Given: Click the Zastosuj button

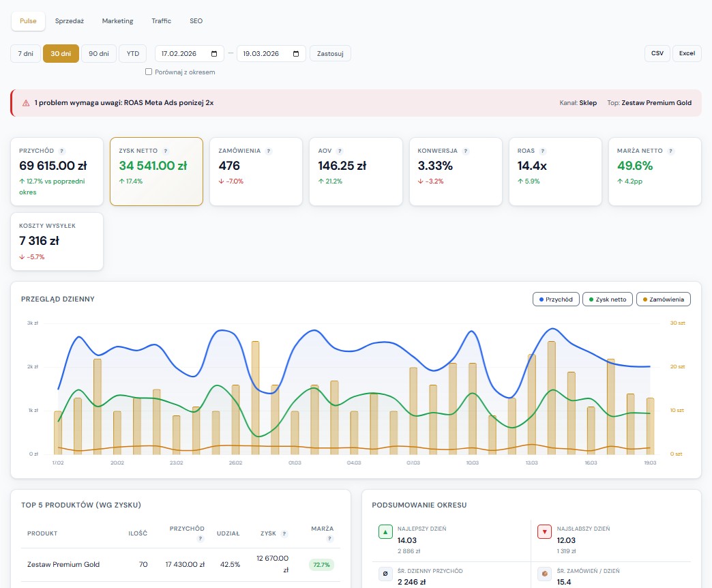Looking at the screenshot, I should click(330, 53).
